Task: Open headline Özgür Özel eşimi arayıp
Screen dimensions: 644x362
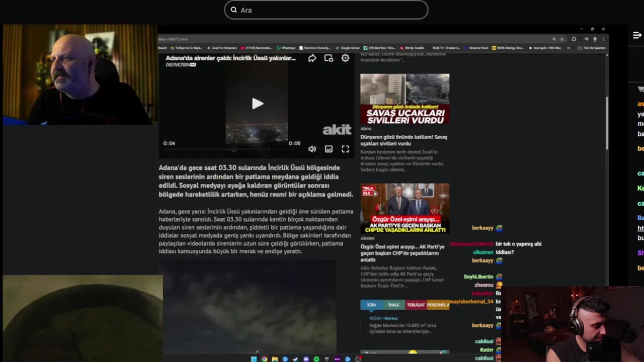Action: pos(403,253)
